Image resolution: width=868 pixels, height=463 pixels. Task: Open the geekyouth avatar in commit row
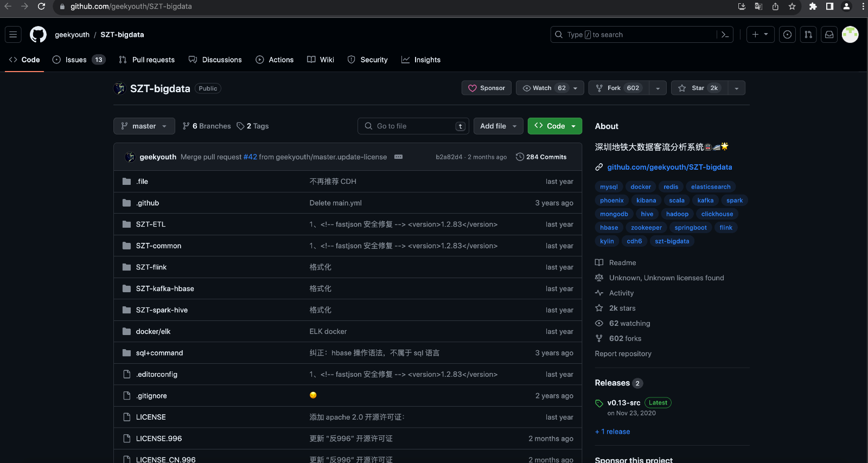pos(130,157)
